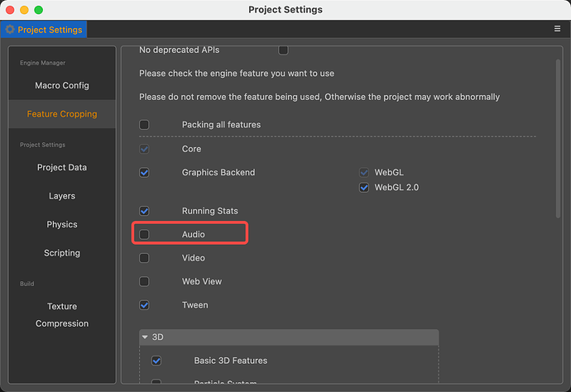Open Texture Compression settings
The width and height of the screenshot is (571, 392).
[62, 314]
